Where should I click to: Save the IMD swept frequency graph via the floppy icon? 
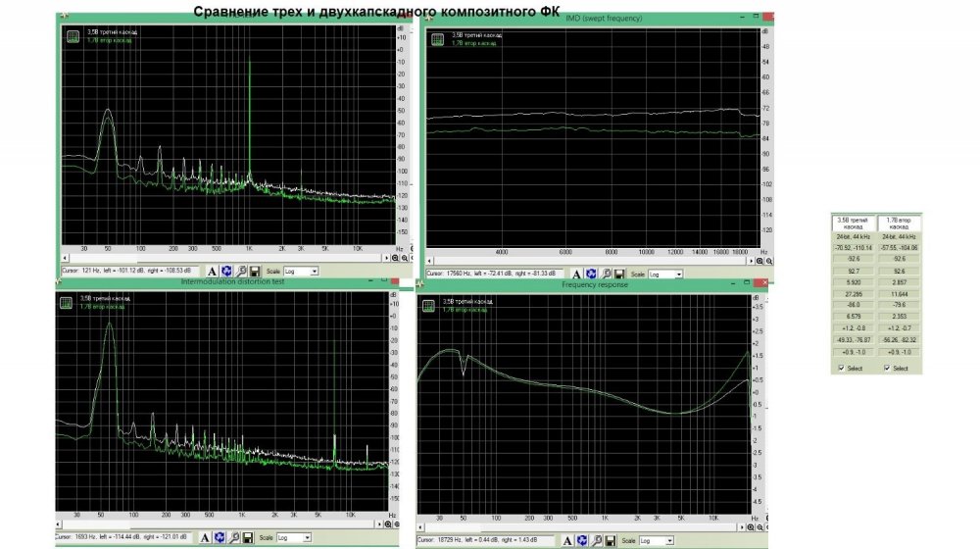618,274
